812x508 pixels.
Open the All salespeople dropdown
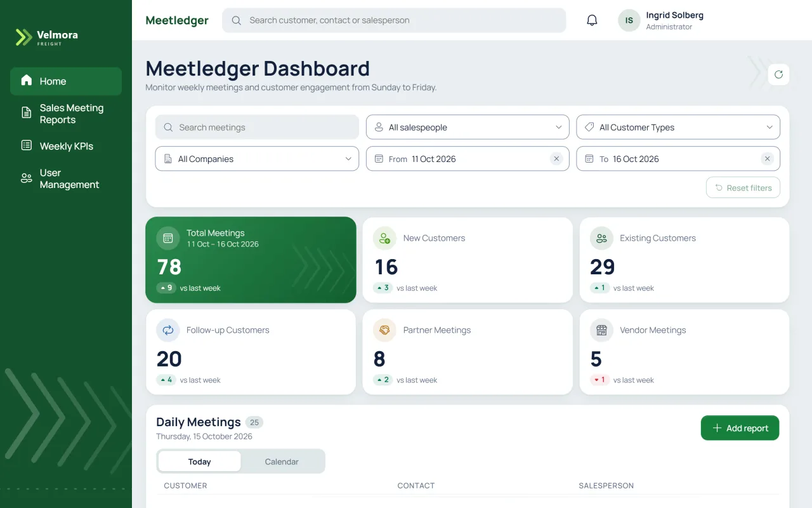pos(468,127)
